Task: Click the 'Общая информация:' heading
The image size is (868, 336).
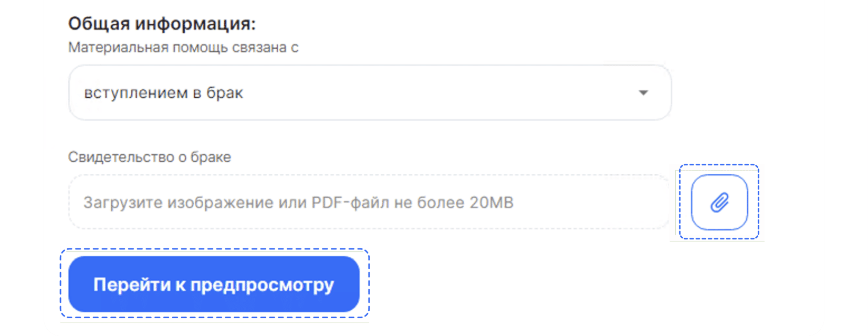Action: pos(162,23)
